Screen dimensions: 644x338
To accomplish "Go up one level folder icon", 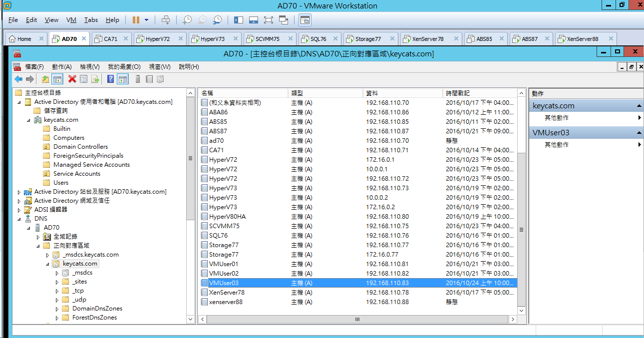I will pos(45,79).
